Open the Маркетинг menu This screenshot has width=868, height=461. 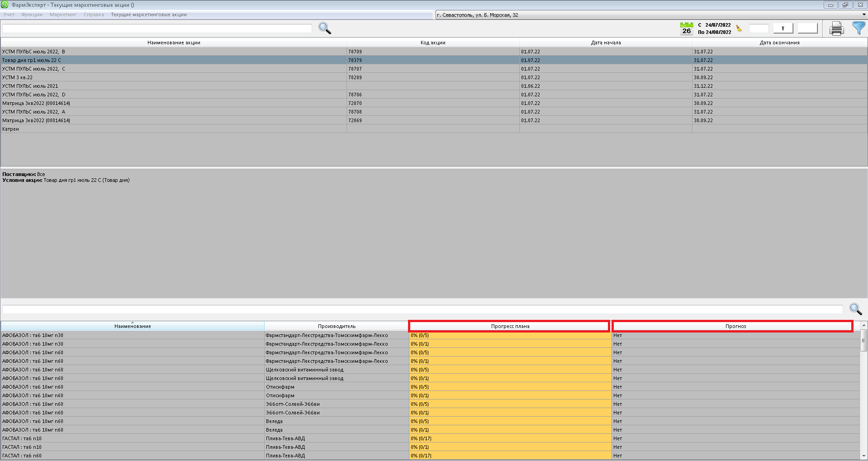63,15
